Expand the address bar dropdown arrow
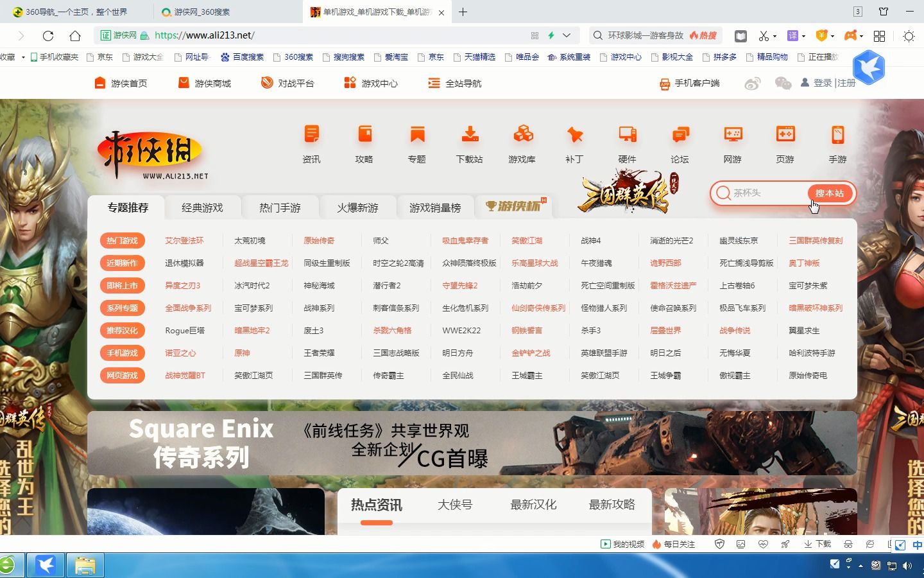Image resolution: width=924 pixels, height=578 pixels. tap(567, 35)
